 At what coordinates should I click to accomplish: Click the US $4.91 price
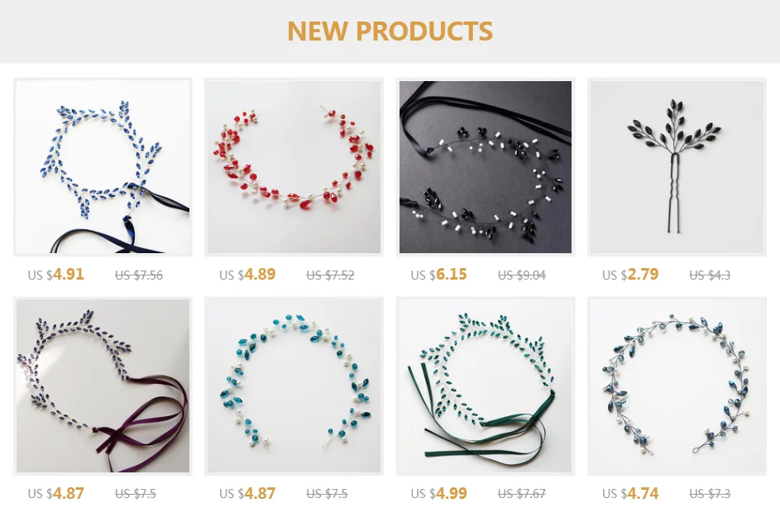coord(55,274)
